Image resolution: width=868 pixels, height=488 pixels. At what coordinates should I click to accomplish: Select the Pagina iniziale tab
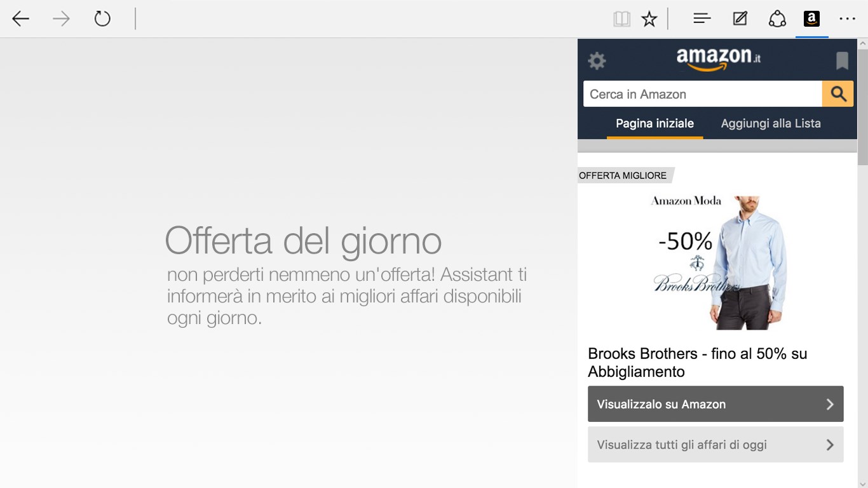[x=654, y=124]
